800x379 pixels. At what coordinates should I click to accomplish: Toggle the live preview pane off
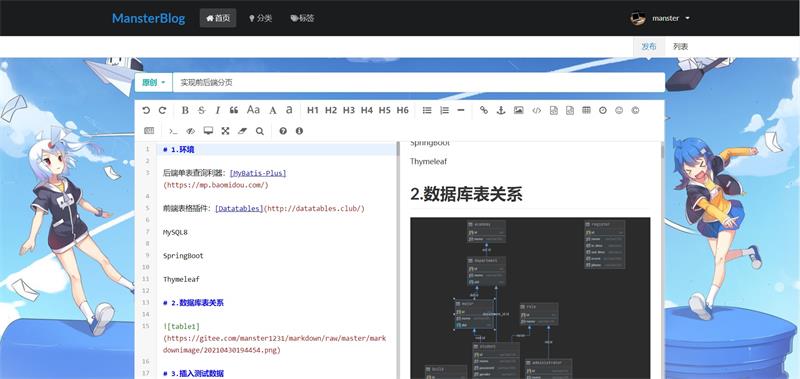[x=191, y=131]
